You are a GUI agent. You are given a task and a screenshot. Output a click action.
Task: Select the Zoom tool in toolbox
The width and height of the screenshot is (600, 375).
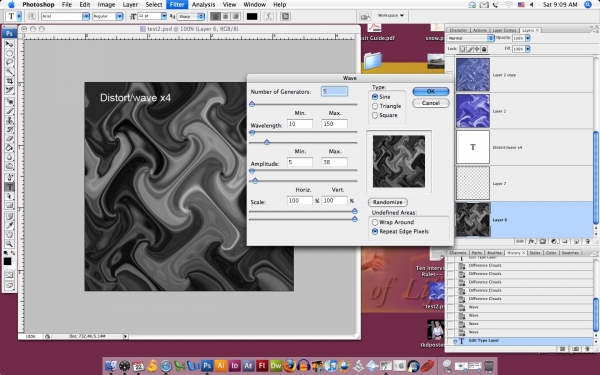[9, 244]
